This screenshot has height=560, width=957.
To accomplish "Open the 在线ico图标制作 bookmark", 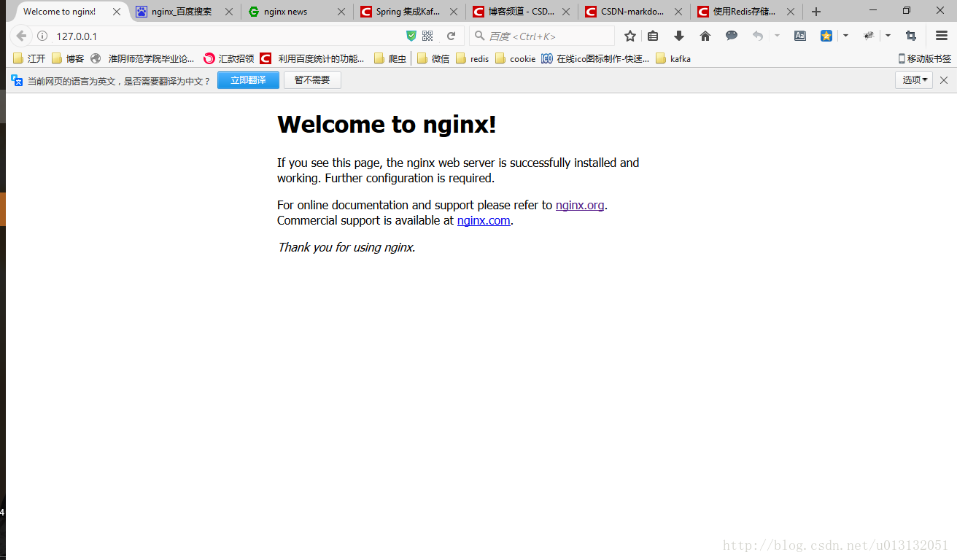I will [x=595, y=59].
